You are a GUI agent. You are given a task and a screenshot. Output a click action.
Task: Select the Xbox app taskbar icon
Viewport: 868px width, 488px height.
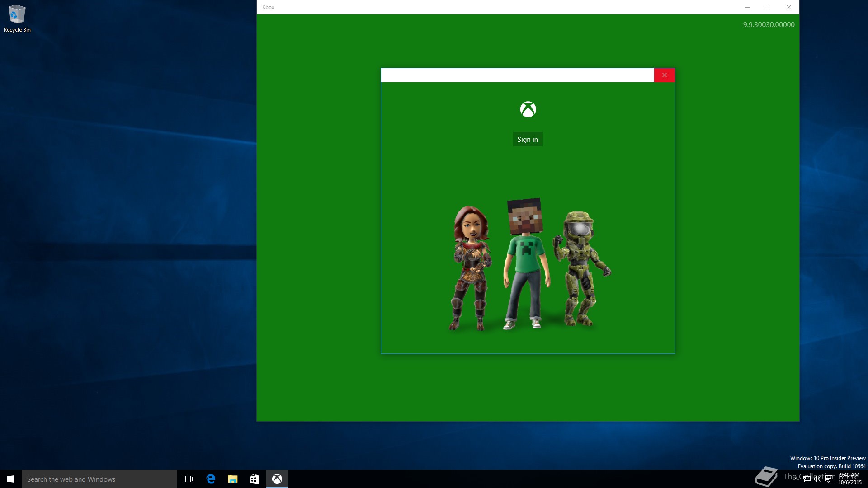[x=277, y=479]
